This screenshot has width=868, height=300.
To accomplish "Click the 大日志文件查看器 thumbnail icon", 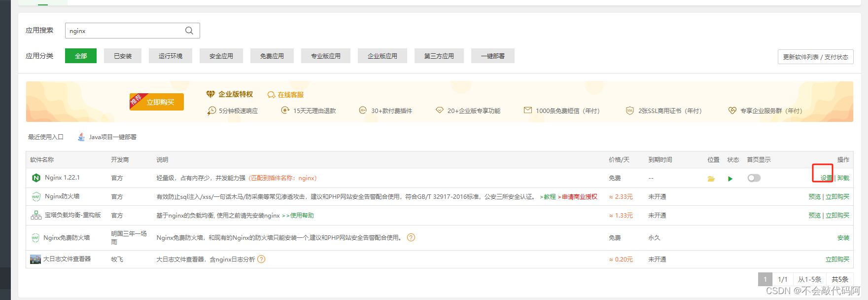I will click(35, 260).
